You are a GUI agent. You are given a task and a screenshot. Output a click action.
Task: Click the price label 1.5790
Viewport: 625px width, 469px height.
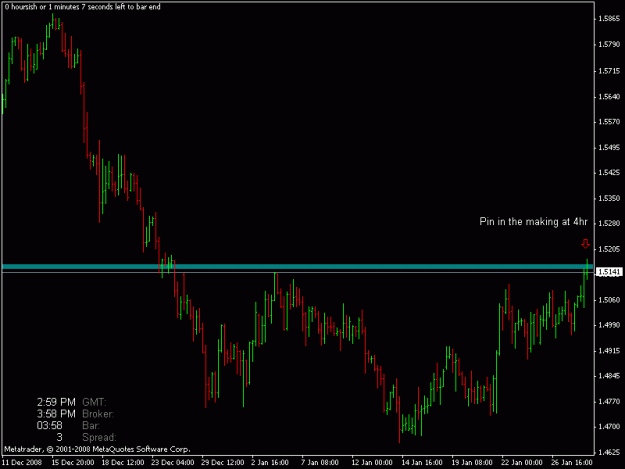click(x=609, y=44)
